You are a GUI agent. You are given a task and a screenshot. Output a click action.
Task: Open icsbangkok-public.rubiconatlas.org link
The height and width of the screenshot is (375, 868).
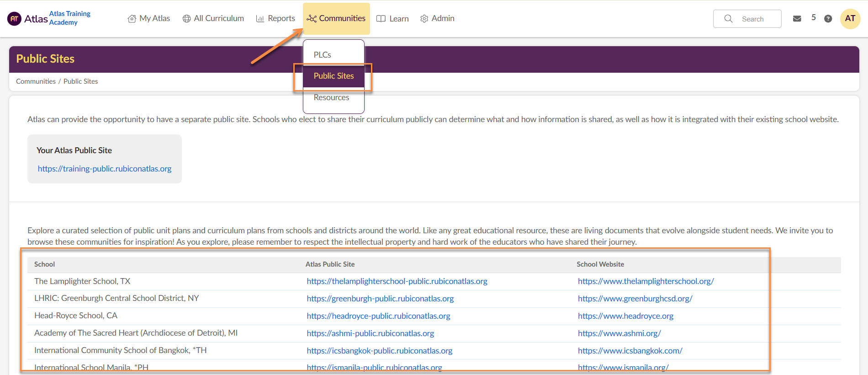coord(380,351)
